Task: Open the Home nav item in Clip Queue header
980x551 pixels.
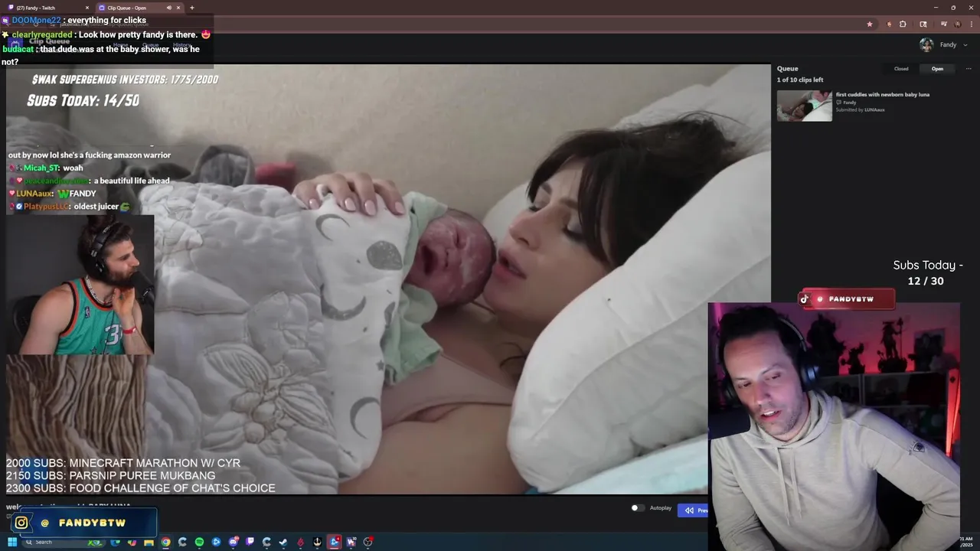Action: pyautogui.click(x=120, y=45)
